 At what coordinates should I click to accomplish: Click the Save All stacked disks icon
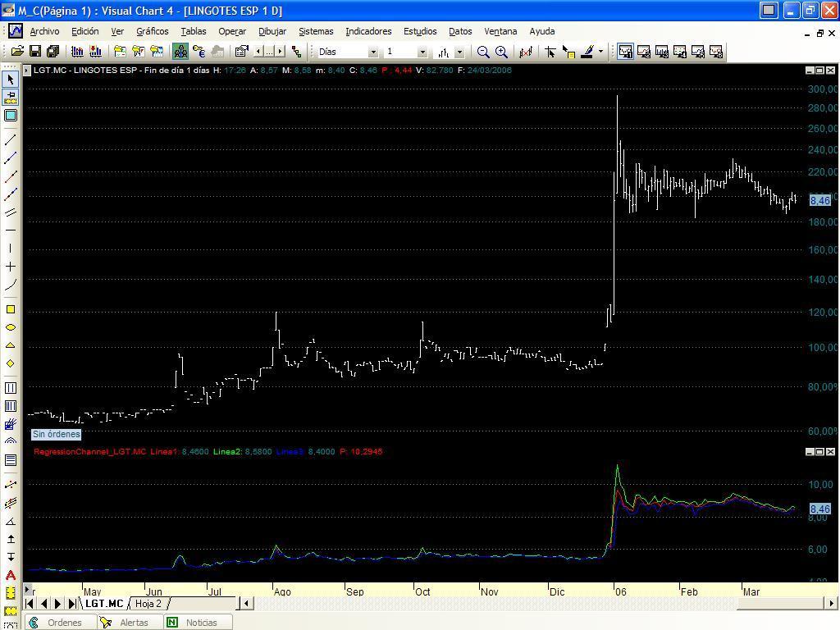point(53,52)
